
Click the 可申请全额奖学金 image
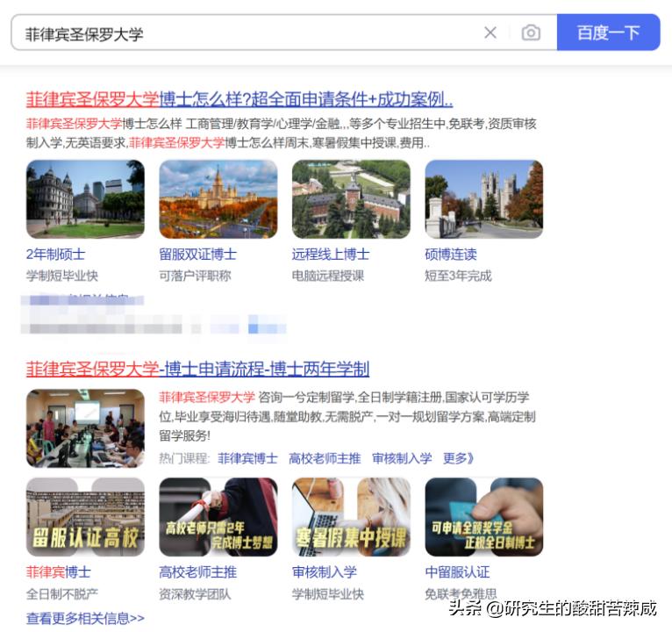484,517
